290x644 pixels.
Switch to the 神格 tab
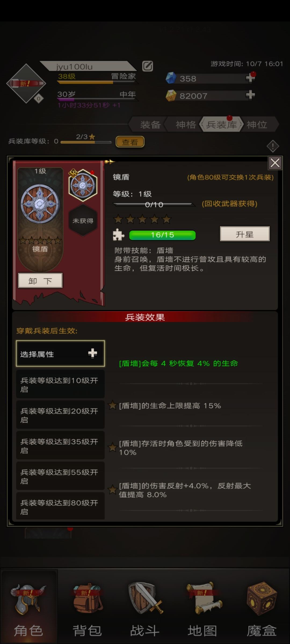186,125
